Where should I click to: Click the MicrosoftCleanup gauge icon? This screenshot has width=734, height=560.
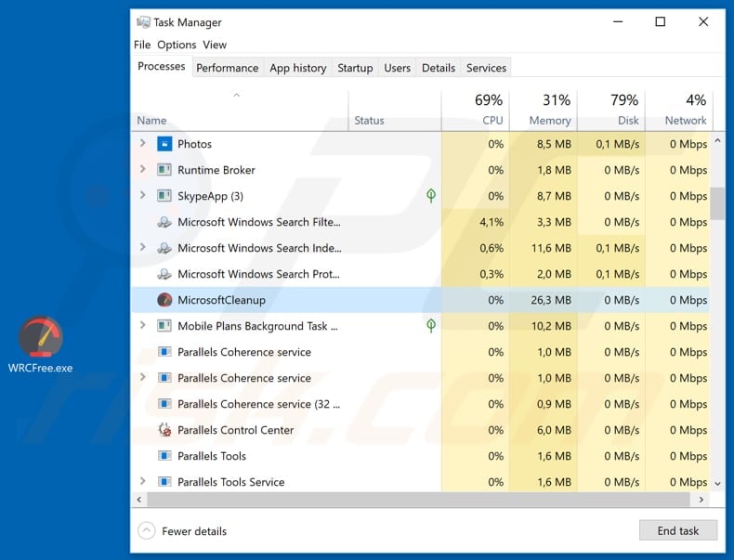[x=164, y=300]
